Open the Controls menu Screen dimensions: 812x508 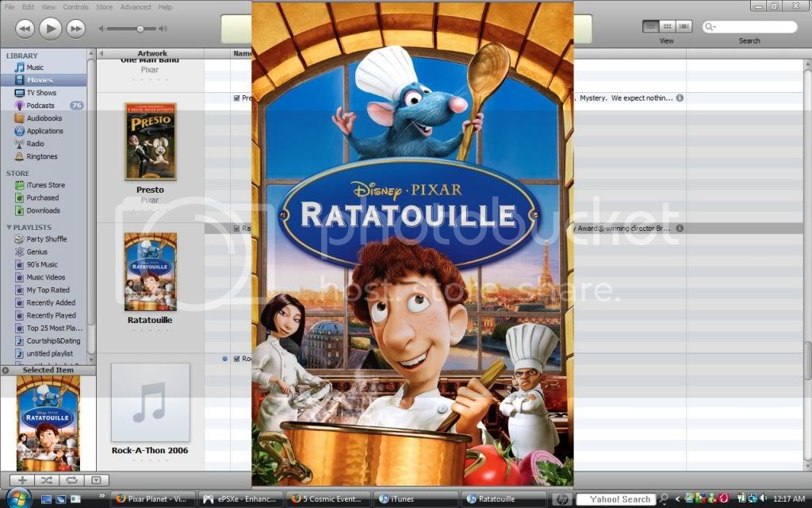click(x=75, y=7)
